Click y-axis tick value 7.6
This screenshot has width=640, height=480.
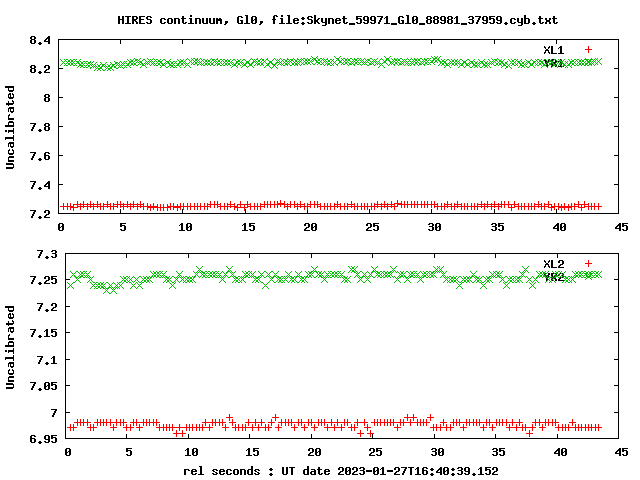pos(40,156)
